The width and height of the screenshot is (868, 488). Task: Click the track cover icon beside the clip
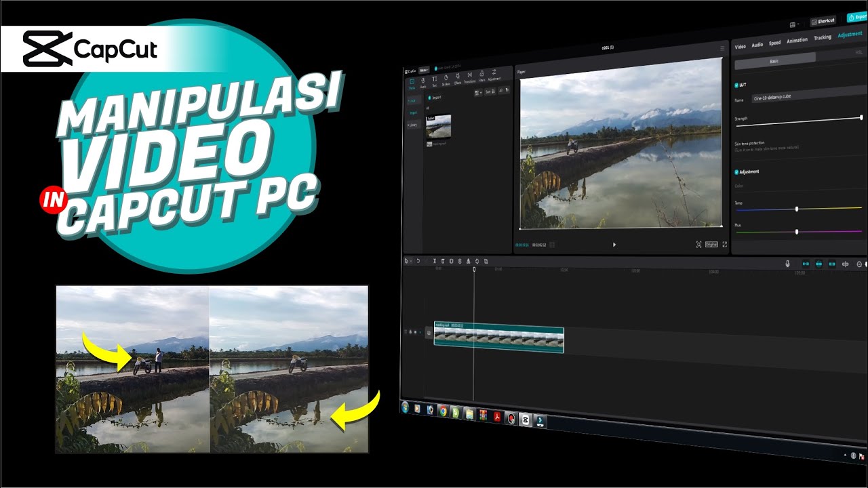click(429, 333)
